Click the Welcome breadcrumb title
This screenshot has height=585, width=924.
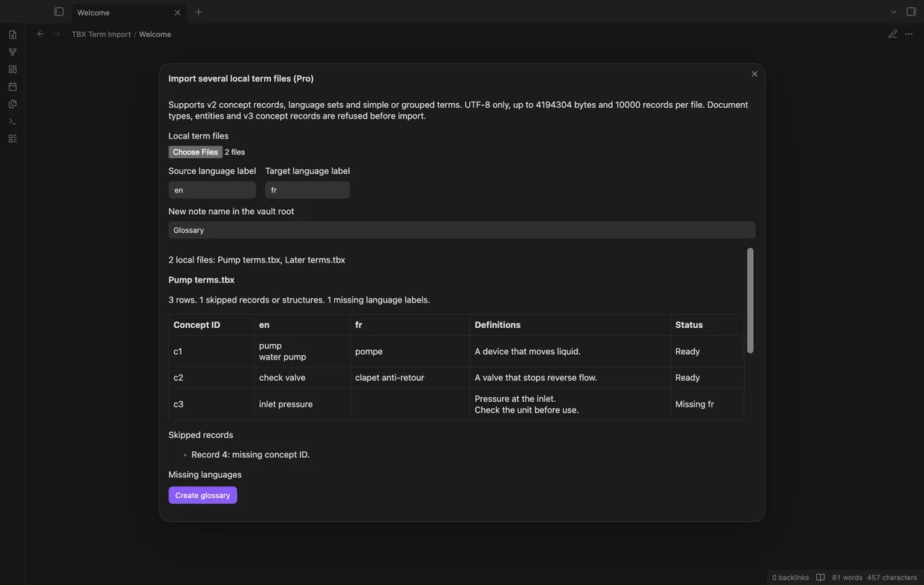(155, 34)
